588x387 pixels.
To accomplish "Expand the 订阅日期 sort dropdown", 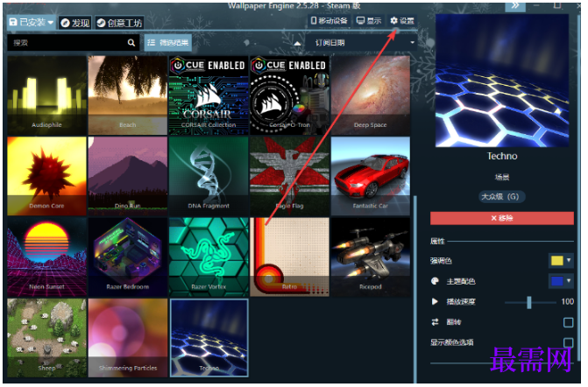I will 362,43.
